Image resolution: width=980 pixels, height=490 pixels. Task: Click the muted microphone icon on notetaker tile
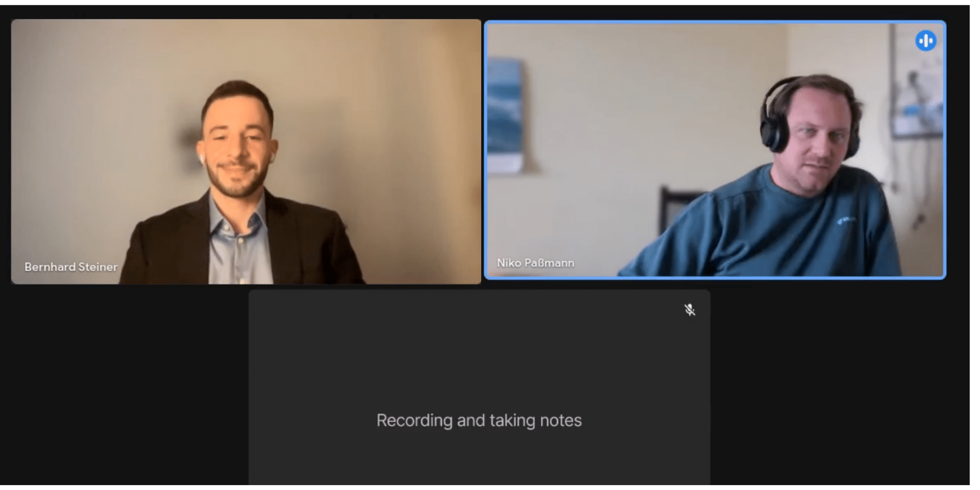[x=689, y=310]
